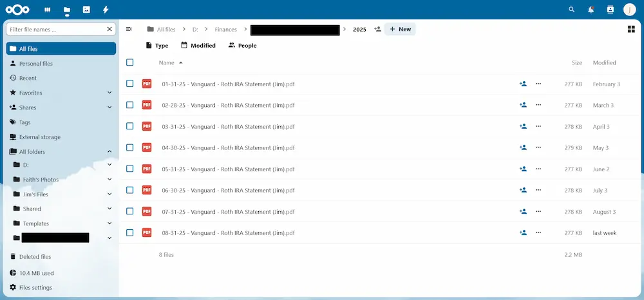
Task: Open the user avatar menu
Action: point(630,10)
